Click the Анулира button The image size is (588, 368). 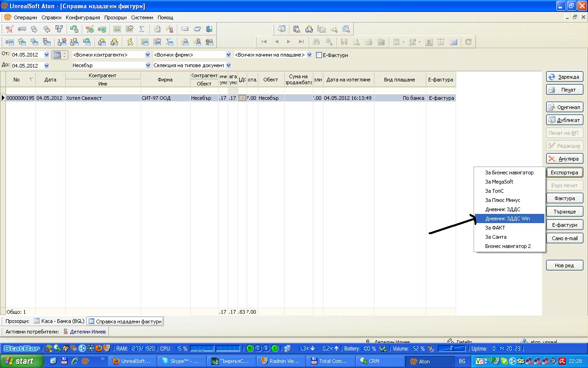[565, 159]
